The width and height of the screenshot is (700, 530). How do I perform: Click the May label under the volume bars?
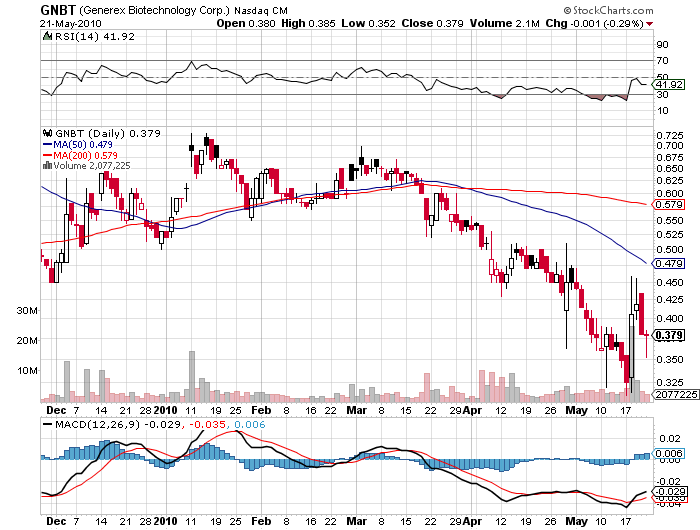[x=576, y=410]
